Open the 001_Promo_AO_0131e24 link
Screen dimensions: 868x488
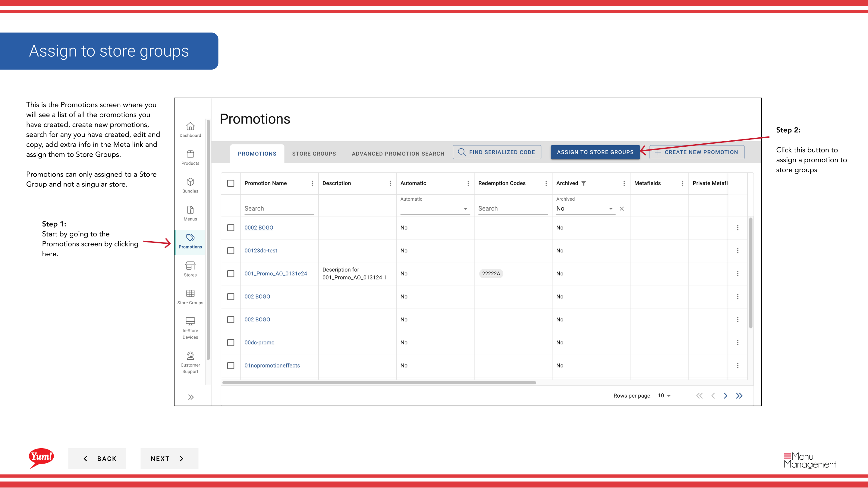tap(276, 274)
